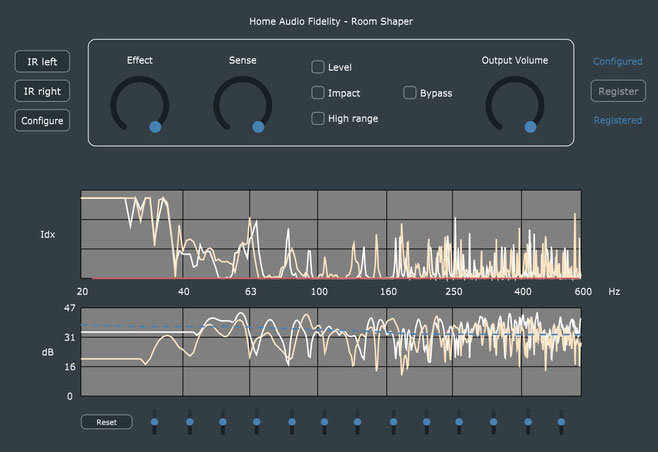Toggle the Impact checkbox
The width and height of the screenshot is (658, 452).
coord(318,93)
